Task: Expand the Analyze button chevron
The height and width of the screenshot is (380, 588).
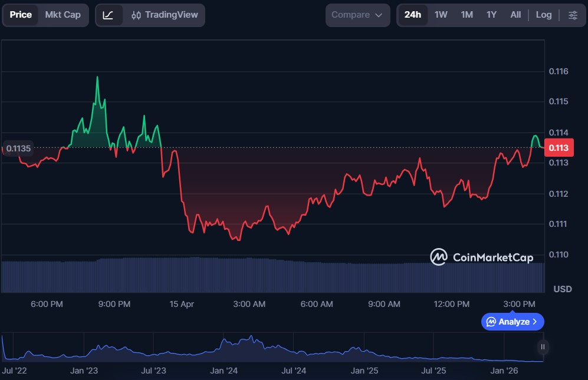Action: [x=535, y=322]
